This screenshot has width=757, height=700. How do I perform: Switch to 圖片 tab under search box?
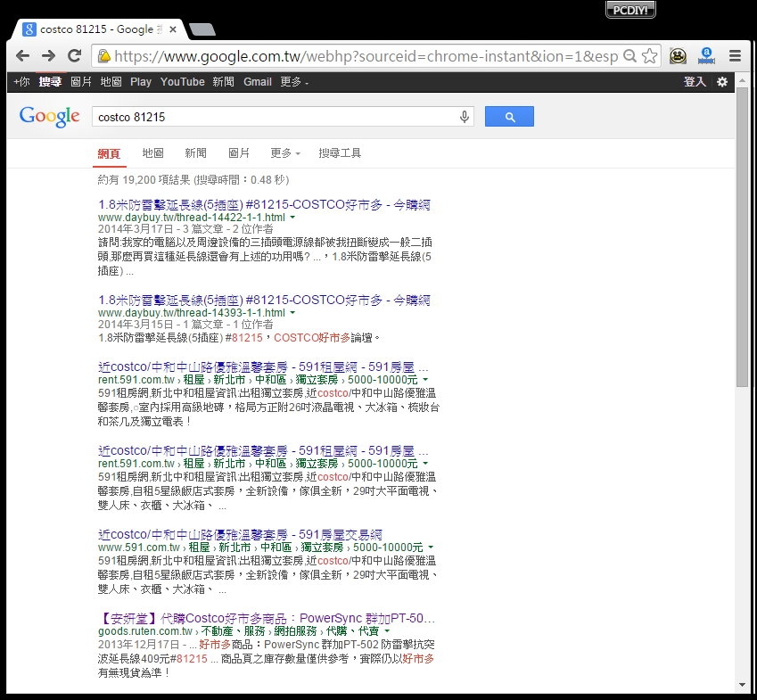point(238,153)
